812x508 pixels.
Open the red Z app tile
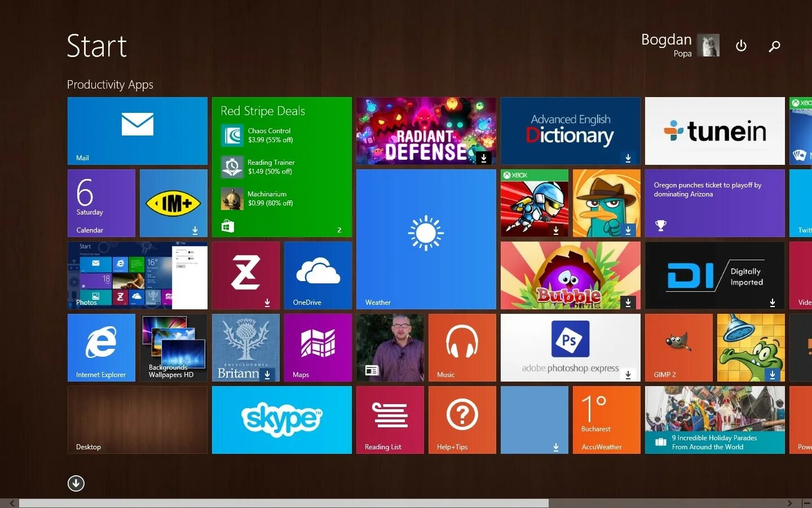pyautogui.click(x=246, y=275)
